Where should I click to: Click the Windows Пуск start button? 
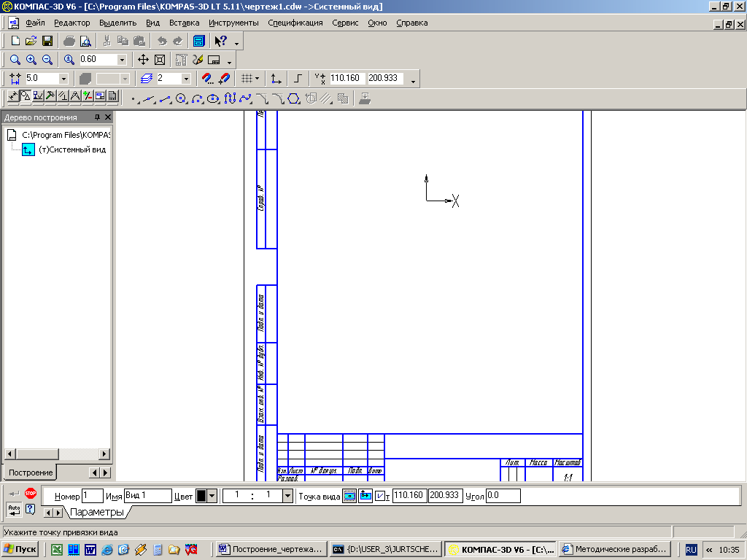click(x=20, y=549)
